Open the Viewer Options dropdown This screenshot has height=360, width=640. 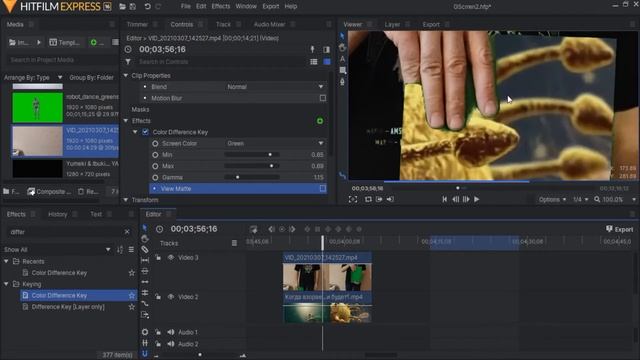(x=552, y=200)
